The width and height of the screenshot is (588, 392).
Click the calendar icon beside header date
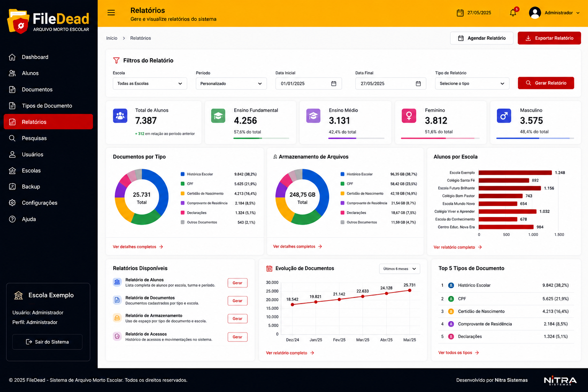(x=460, y=13)
